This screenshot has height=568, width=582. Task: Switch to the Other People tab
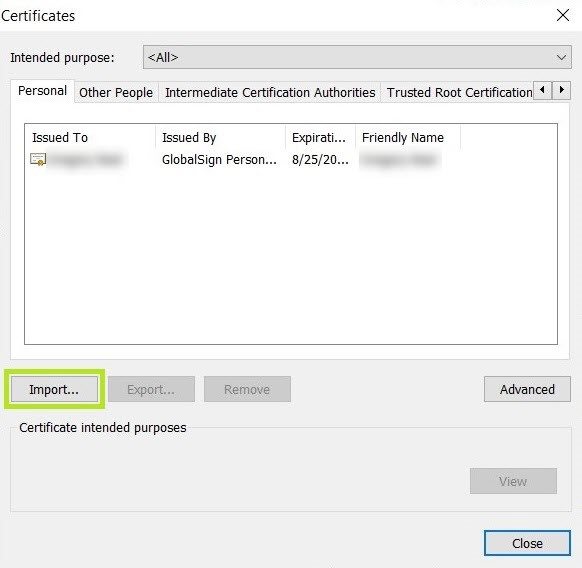[x=116, y=92]
